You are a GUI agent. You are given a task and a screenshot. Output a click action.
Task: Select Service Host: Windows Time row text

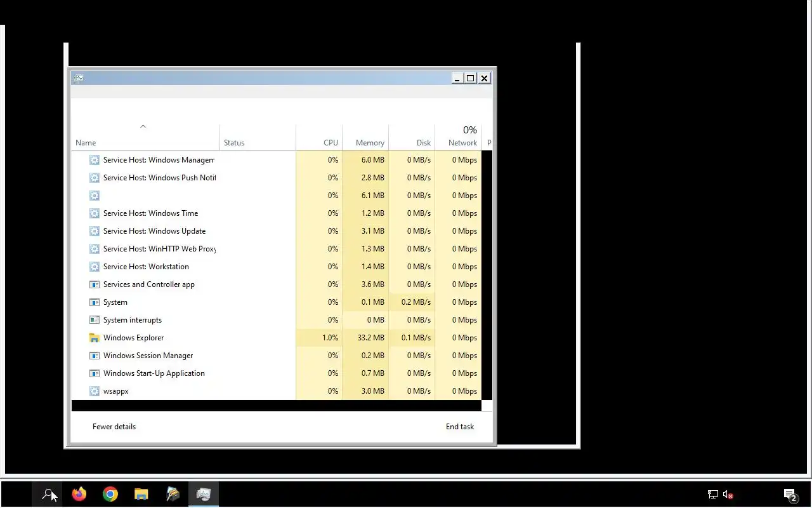150,213
